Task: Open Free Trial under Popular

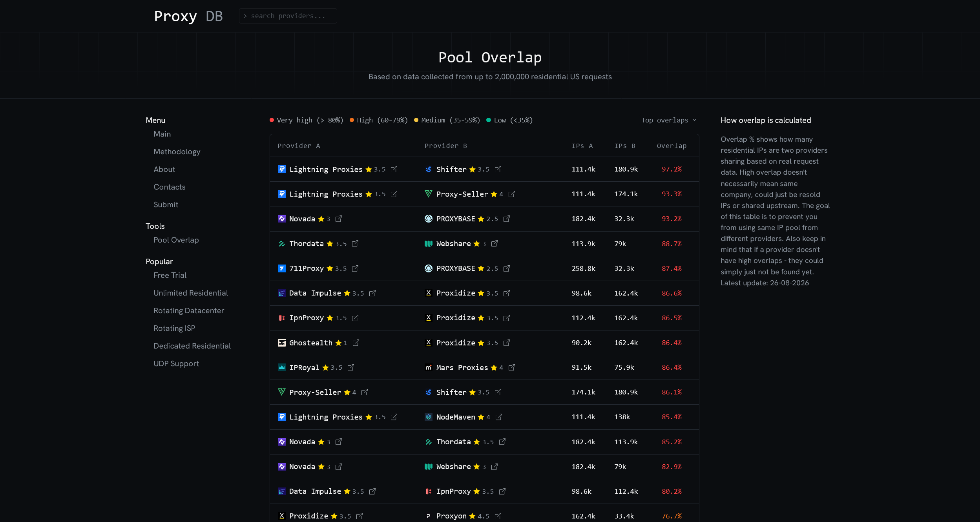Action: (x=170, y=275)
